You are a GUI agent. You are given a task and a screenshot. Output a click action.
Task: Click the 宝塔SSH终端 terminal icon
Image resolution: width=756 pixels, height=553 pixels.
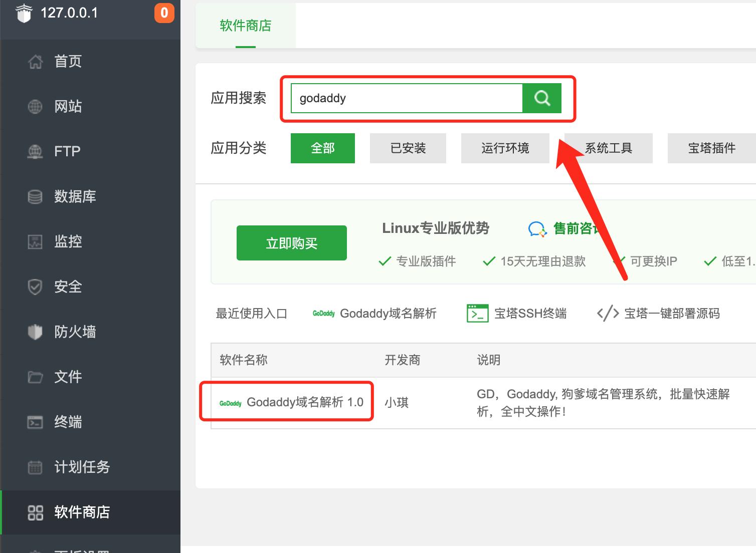pyautogui.click(x=477, y=314)
